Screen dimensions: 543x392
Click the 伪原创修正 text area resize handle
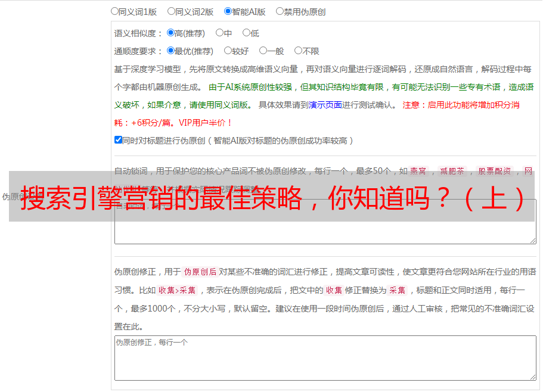pyautogui.click(x=533, y=377)
